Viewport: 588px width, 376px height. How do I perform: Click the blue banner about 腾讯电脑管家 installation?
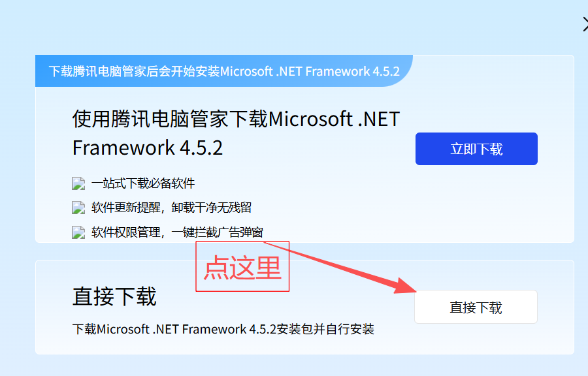coord(224,71)
